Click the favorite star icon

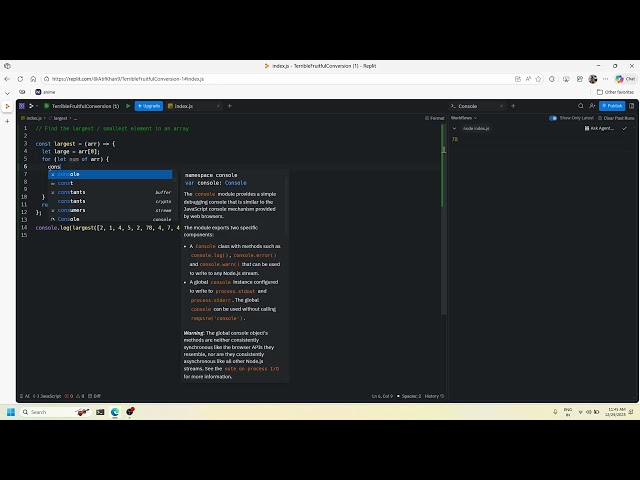pos(538,79)
